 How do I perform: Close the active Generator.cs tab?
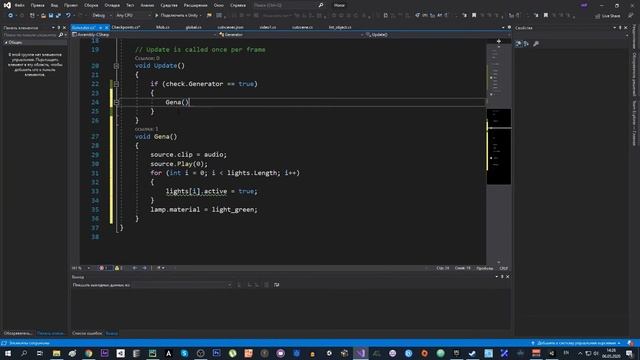coord(107,27)
